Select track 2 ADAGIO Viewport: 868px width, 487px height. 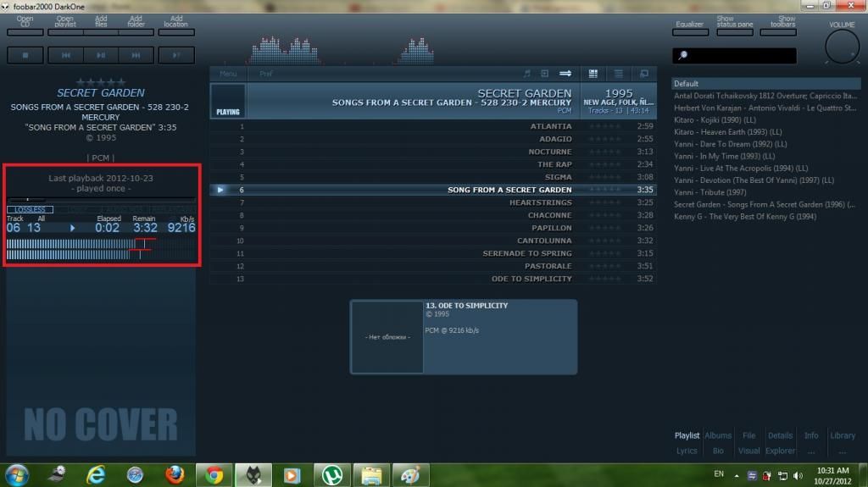pos(433,139)
